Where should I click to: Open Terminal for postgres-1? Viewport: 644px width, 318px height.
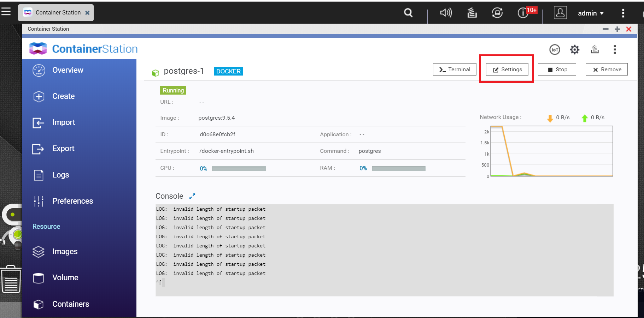(x=455, y=70)
